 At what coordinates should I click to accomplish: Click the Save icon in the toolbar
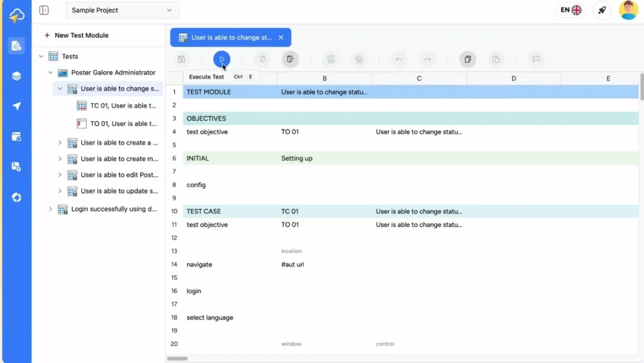[182, 59]
